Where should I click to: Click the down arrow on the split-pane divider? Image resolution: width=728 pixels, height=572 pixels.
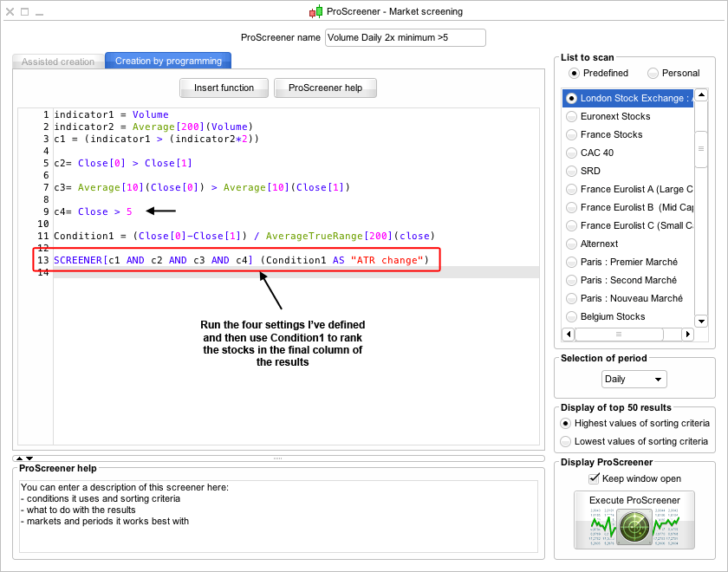(x=29, y=458)
